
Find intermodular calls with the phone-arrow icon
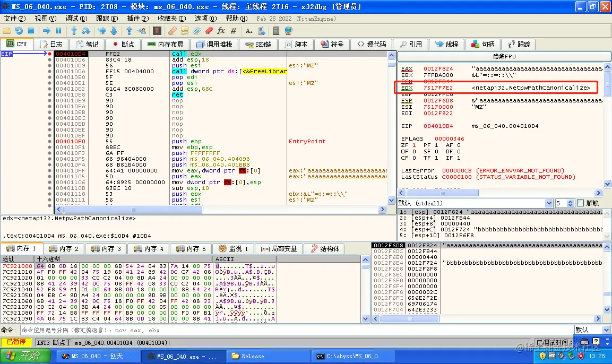tap(261, 31)
